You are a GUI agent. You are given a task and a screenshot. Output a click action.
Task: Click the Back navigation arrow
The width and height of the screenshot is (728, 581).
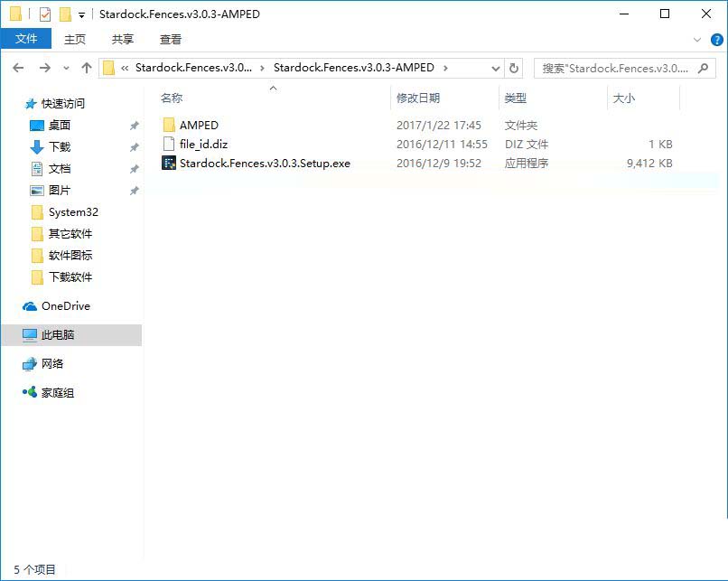click(x=18, y=68)
